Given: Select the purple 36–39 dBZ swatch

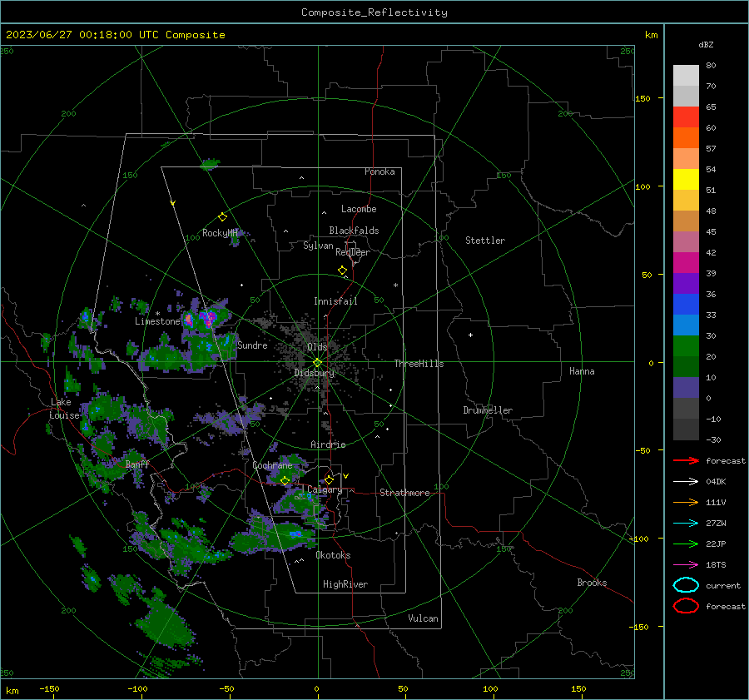Looking at the screenshot, I should pyautogui.click(x=686, y=284).
